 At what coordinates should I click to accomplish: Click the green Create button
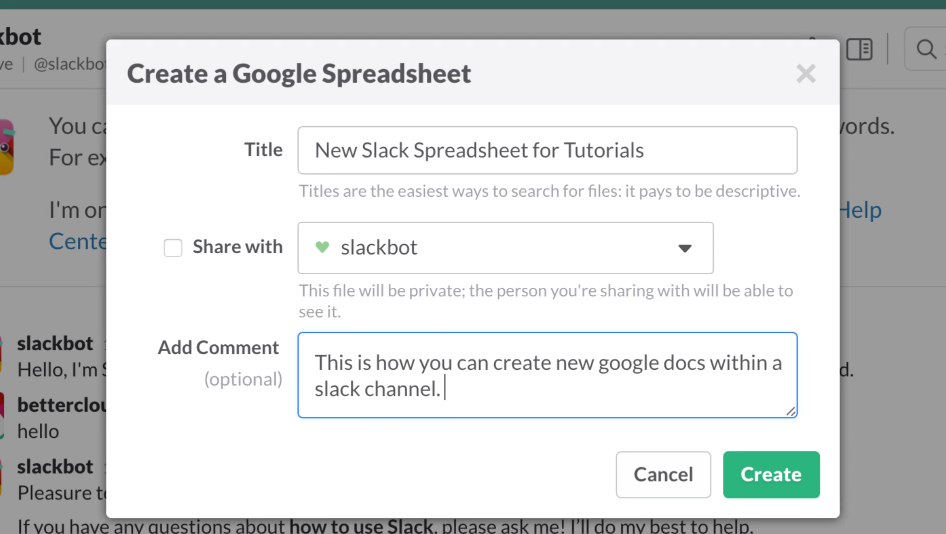coord(771,474)
